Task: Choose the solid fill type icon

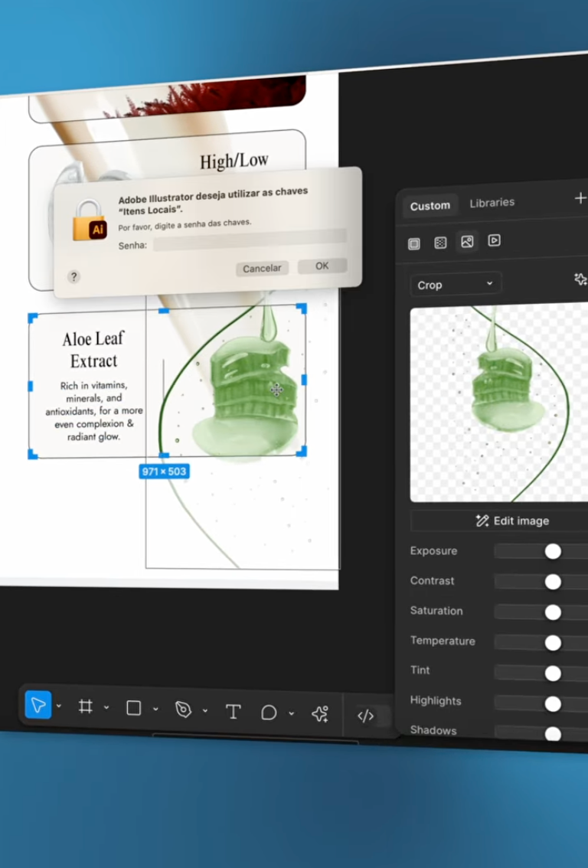Action: [x=414, y=244]
